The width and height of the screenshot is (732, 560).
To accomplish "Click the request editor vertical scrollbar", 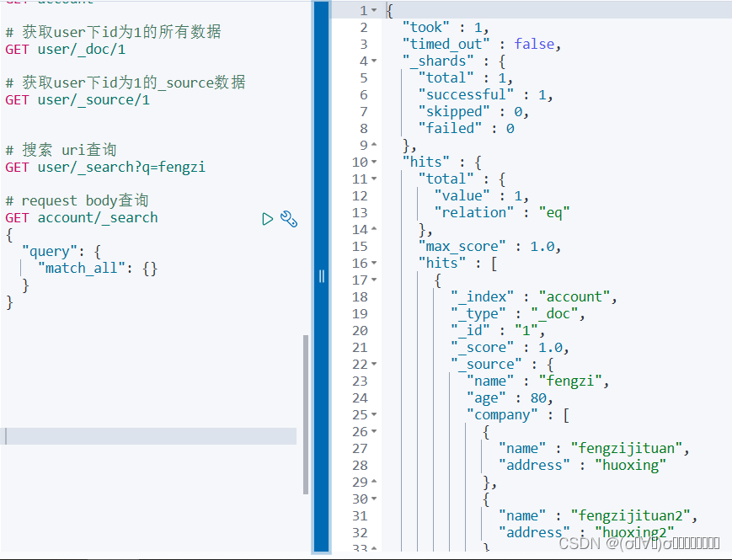I will coord(306,414).
